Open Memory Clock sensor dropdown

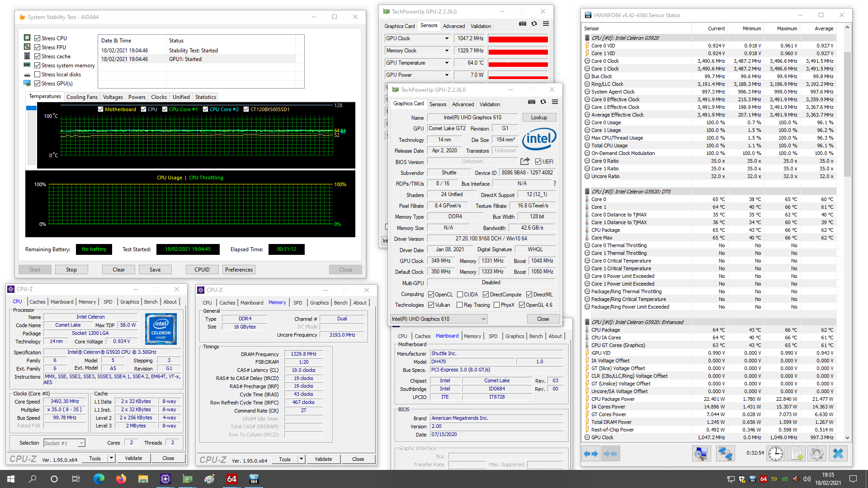pyautogui.click(x=447, y=51)
